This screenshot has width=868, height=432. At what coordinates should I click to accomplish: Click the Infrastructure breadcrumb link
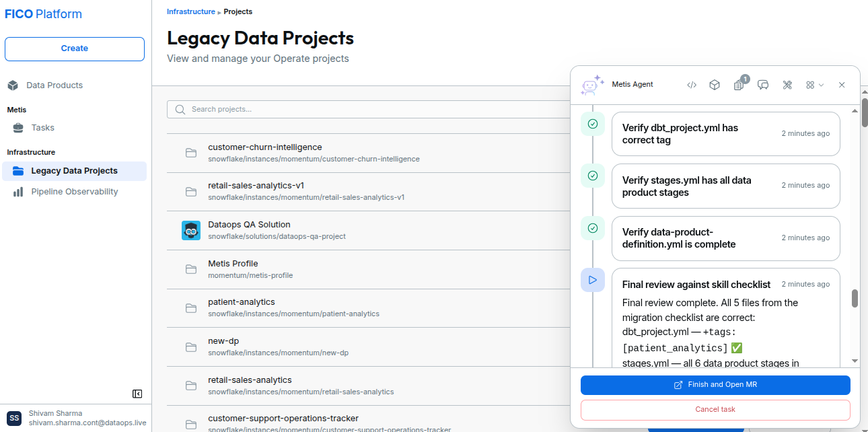click(191, 11)
